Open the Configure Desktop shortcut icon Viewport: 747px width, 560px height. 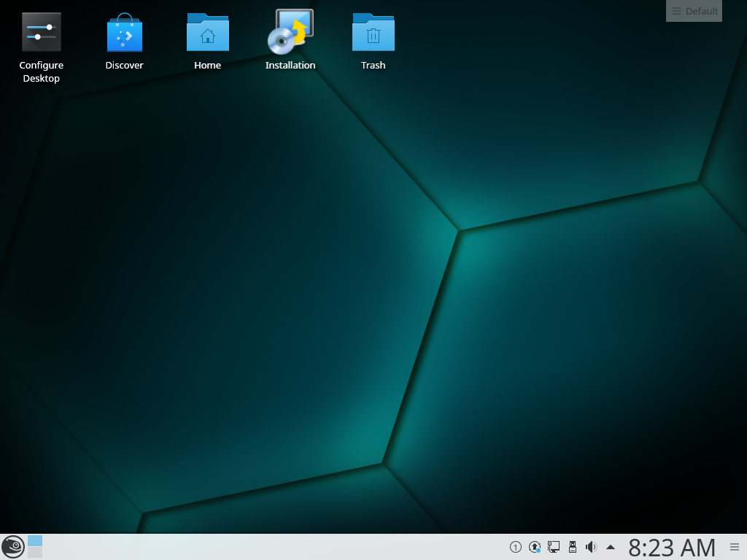point(41,33)
